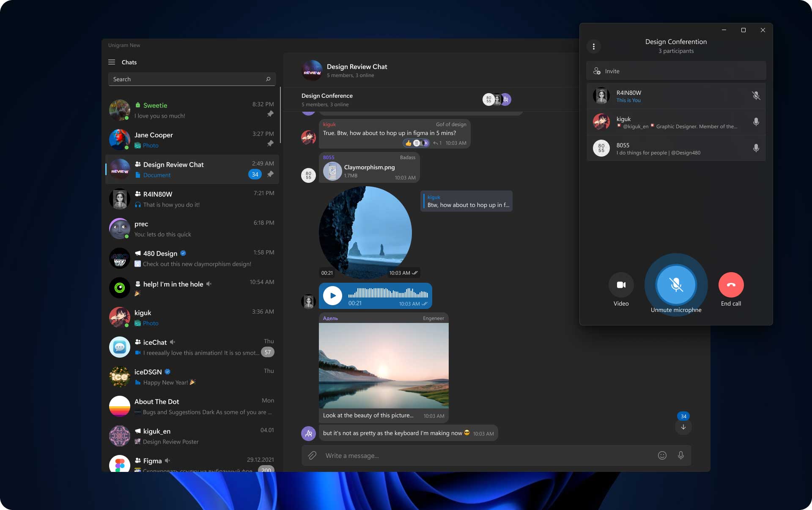Click the muted speaker icon on iceChat
The width and height of the screenshot is (812, 510).
(172, 342)
